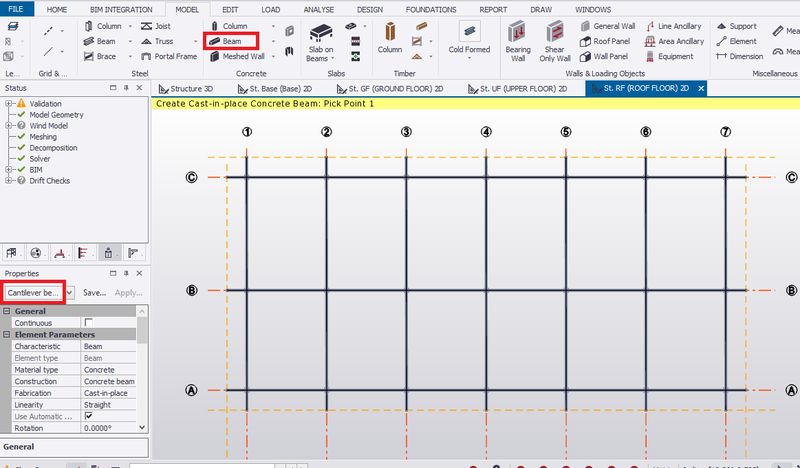This screenshot has height=468, width=800.
Task: Activate the Concrete Beam tool
Action: point(226,41)
